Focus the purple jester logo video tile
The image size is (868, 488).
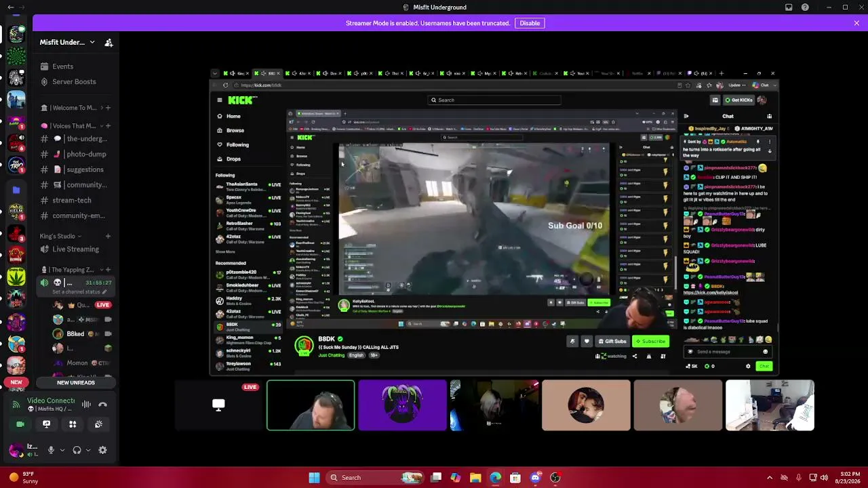coord(402,405)
